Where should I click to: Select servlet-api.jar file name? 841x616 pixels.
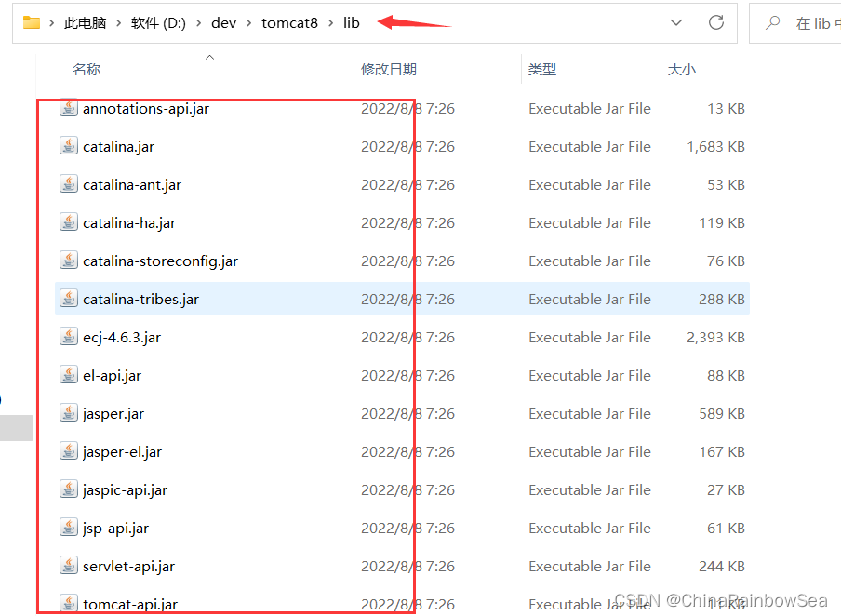pyautogui.click(x=128, y=566)
